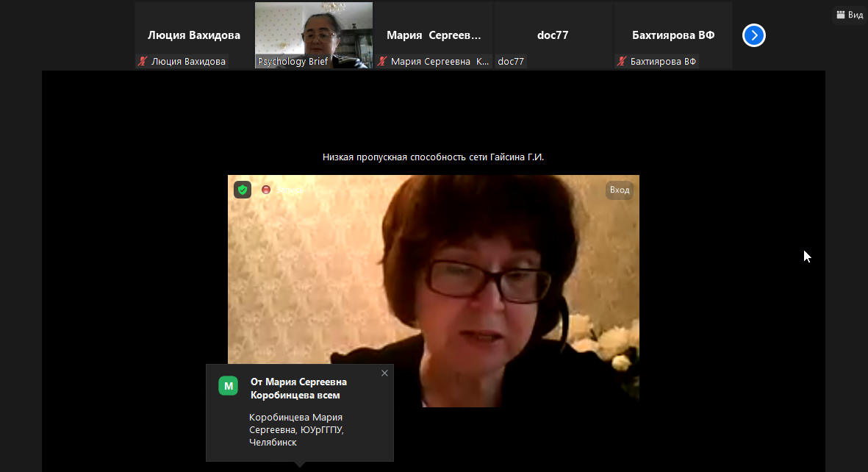Click the low network bandwidth warning text

point(433,157)
